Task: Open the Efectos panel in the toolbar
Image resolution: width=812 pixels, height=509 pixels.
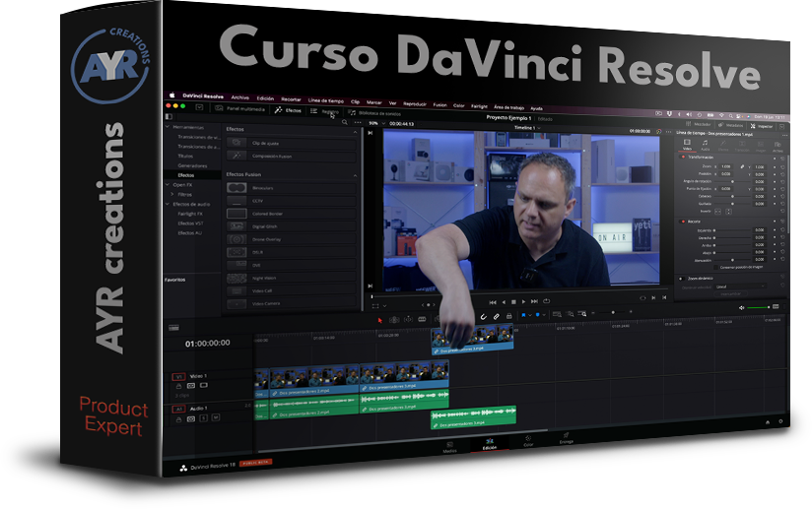Action: click(x=291, y=110)
